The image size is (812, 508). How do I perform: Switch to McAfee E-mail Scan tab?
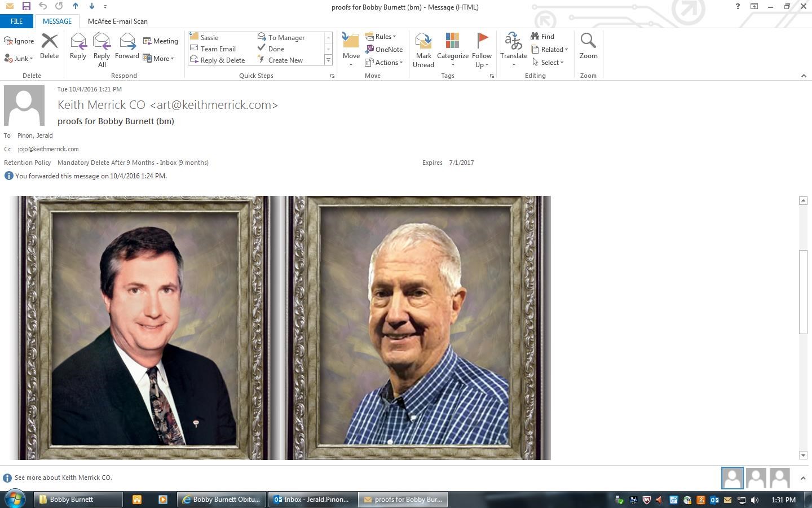click(117, 21)
